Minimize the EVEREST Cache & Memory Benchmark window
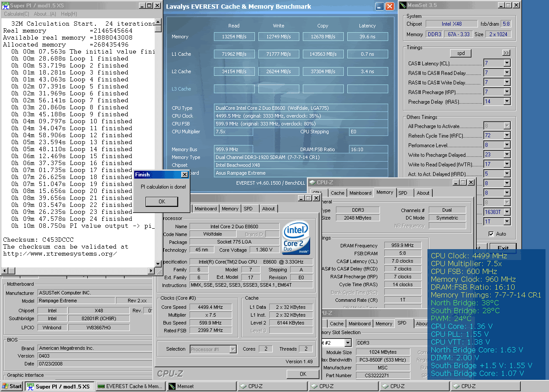Viewport: 549px width, 392px height. [x=380, y=6]
